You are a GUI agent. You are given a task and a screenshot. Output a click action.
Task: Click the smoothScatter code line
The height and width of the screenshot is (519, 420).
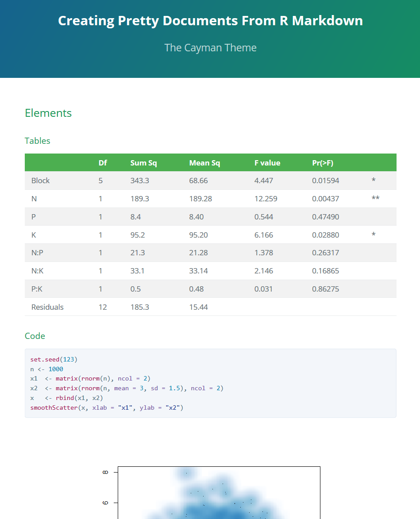click(107, 408)
